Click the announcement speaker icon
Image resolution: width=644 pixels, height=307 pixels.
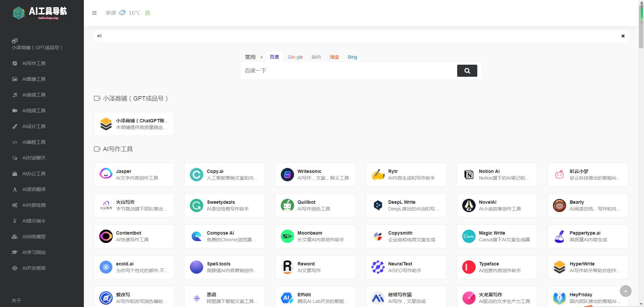point(99,36)
